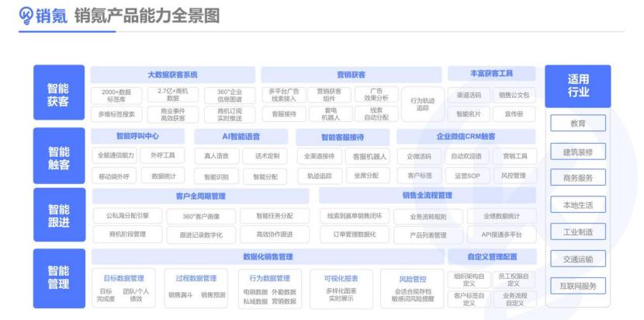Viewport: 644px width, 320px height.
Task: Click the 多平台广告线索接入 cell
Action: (x=284, y=95)
